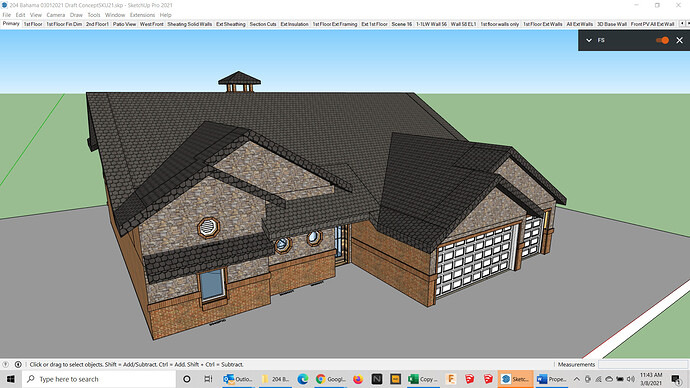Open Task View on the taskbar
This screenshot has height=388, width=690.
point(208,379)
